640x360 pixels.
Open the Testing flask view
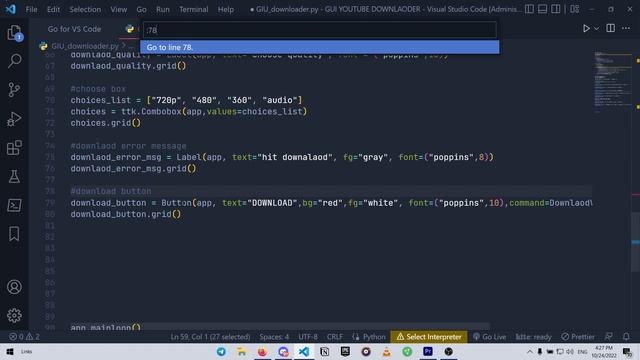[14, 177]
